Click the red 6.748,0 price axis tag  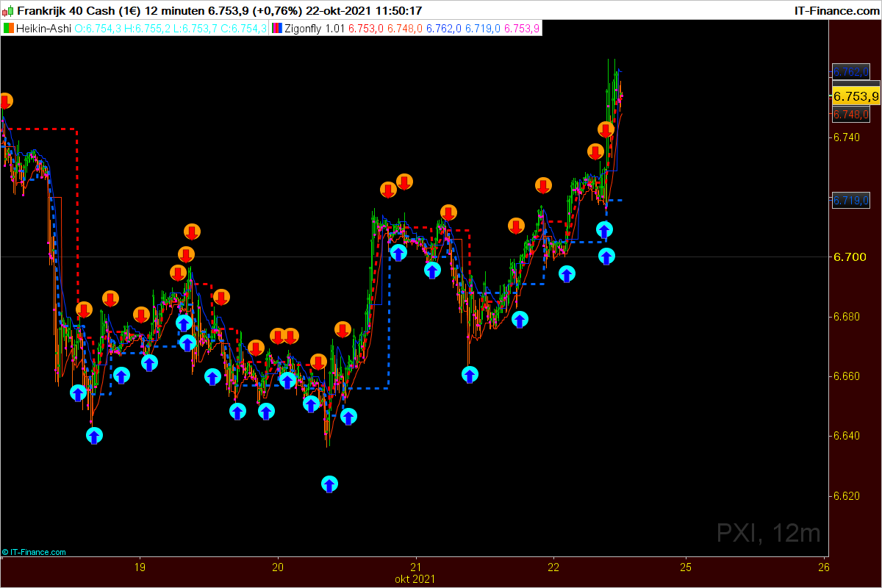tap(850, 115)
